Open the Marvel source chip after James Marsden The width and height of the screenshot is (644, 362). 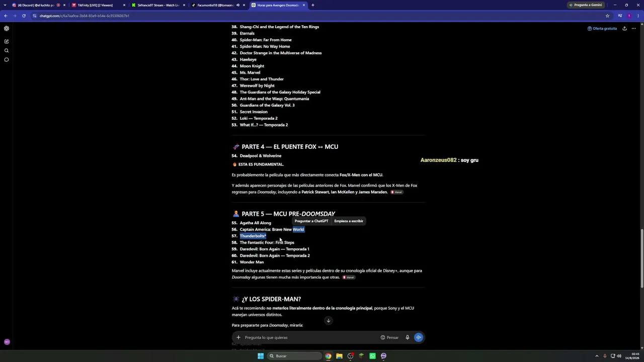[x=396, y=192]
